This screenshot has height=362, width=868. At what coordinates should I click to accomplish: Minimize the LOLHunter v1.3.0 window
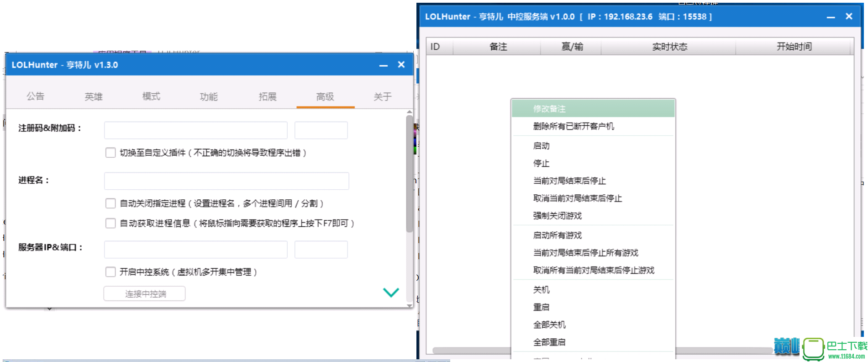384,65
